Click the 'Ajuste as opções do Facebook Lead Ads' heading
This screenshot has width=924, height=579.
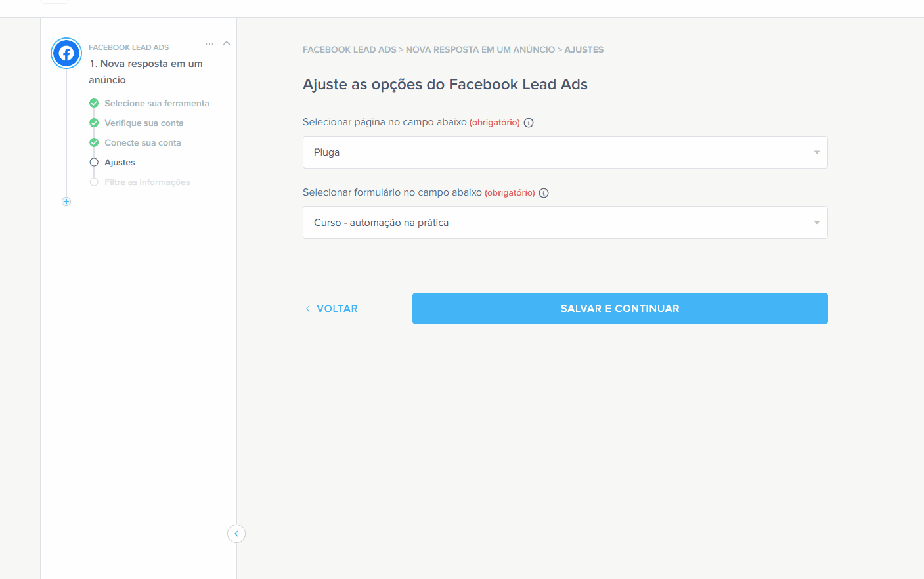[445, 84]
